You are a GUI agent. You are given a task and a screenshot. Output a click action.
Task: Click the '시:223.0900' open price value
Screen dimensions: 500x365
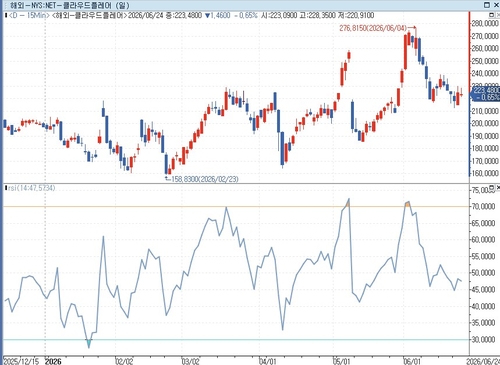[x=279, y=15]
